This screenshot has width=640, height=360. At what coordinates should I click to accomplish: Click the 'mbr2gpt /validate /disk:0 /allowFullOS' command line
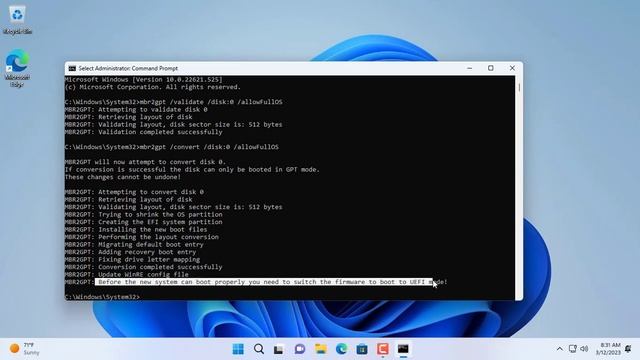173,102
